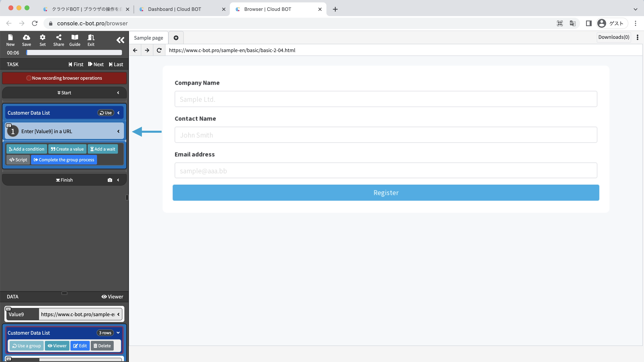This screenshot has width=644, height=362.
Task: Select the Sample page tab
Action: (149, 38)
